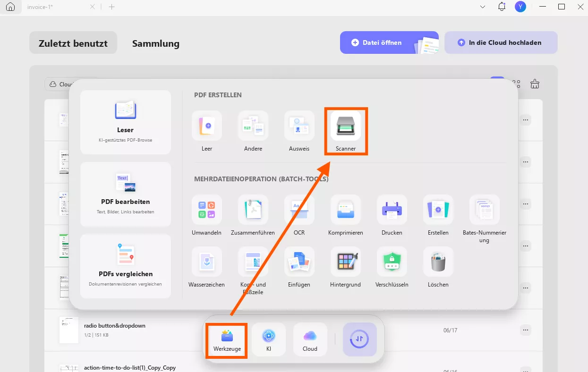
Task: Click the radio button&dropdown thumbnail
Action: pos(68,330)
